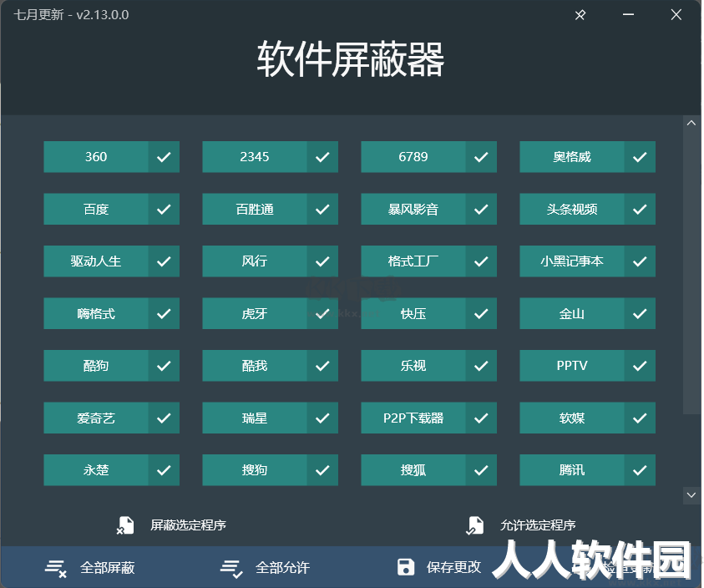Click the 屏蔽选定程序 file icon
The height and width of the screenshot is (588, 704).
coord(125,525)
